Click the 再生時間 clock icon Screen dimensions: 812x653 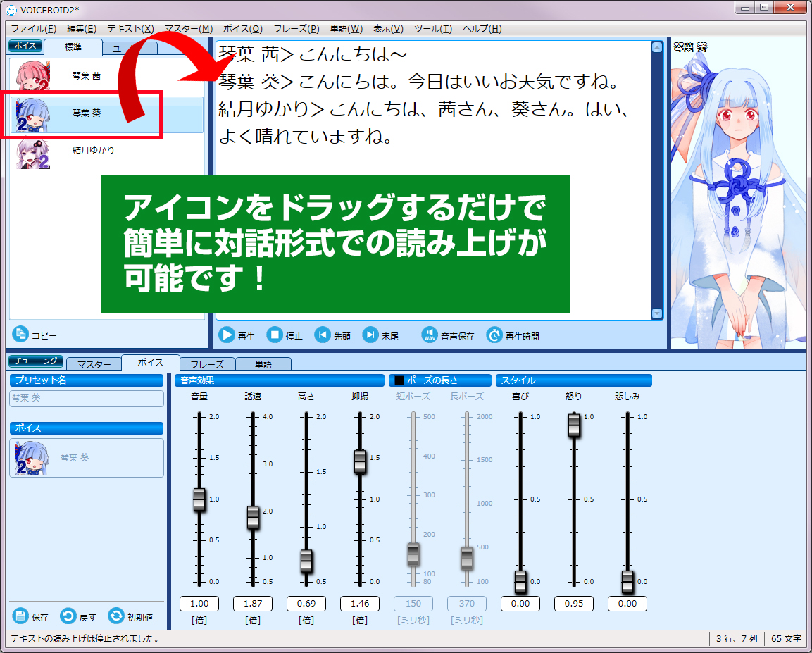pyautogui.click(x=494, y=335)
